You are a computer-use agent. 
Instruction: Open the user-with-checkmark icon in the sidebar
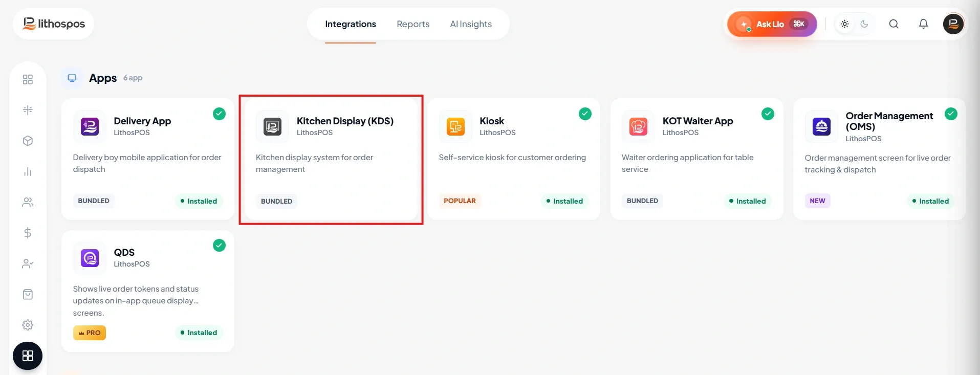[x=28, y=263]
